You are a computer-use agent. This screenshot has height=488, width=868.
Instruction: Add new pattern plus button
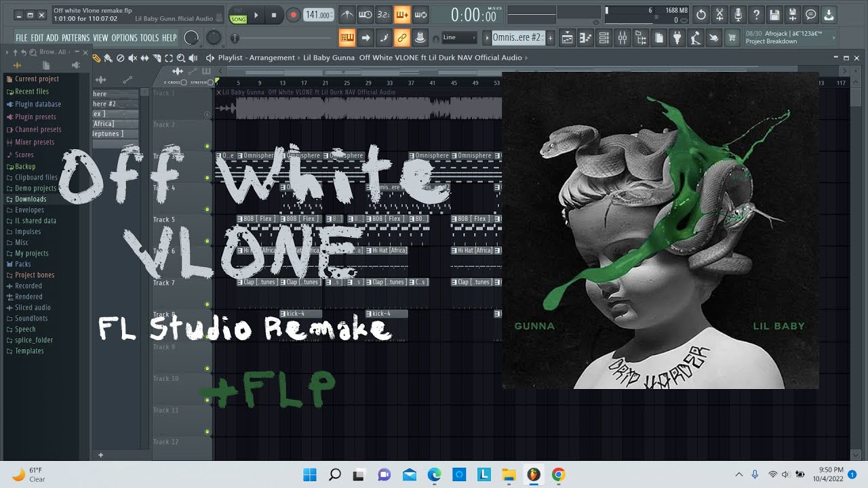point(550,38)
